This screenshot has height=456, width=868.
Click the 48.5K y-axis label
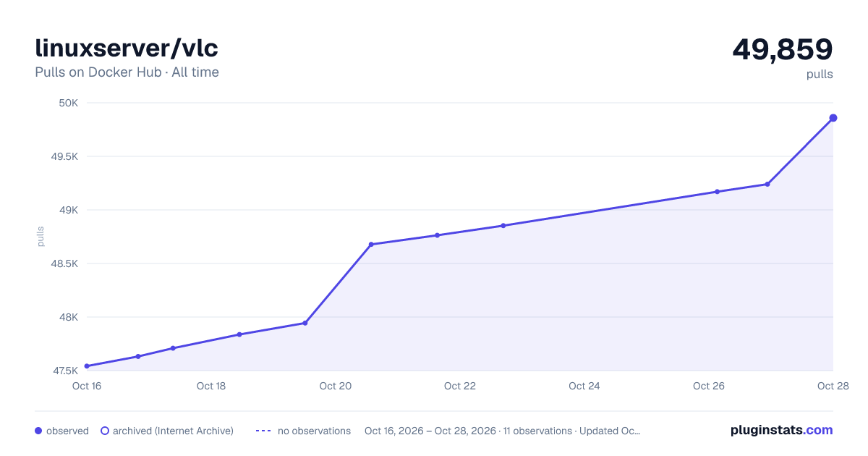pyautogui.click(x=64, y=263)
